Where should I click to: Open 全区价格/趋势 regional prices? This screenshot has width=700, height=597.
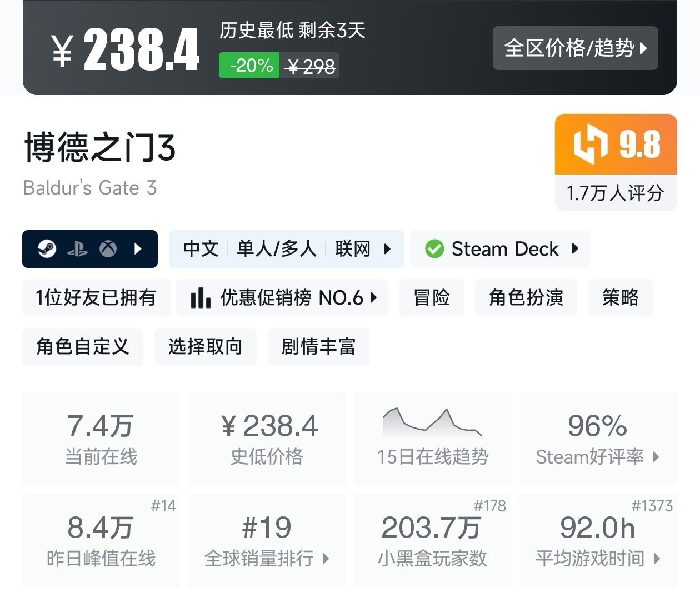[575, 48]
